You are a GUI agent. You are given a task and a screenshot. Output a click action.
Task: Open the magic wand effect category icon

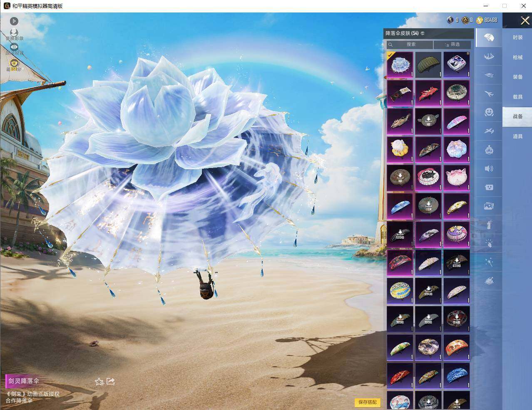(x=489, y=262)
